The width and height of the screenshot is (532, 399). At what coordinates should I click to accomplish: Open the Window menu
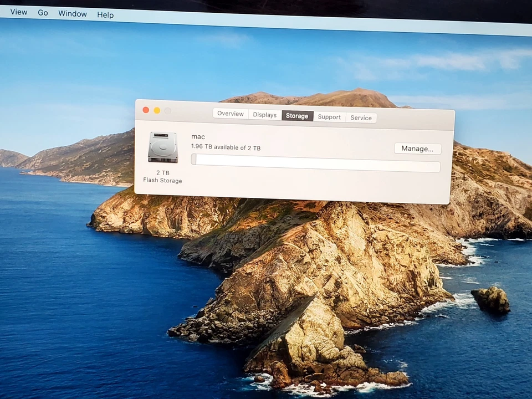pos(73,13)
